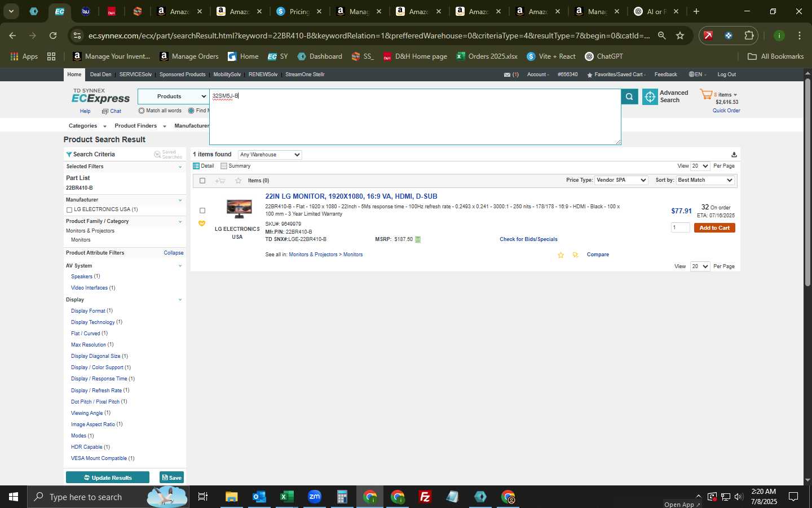
Task: Open the Categories menu
Action: (x=87, y=126)
